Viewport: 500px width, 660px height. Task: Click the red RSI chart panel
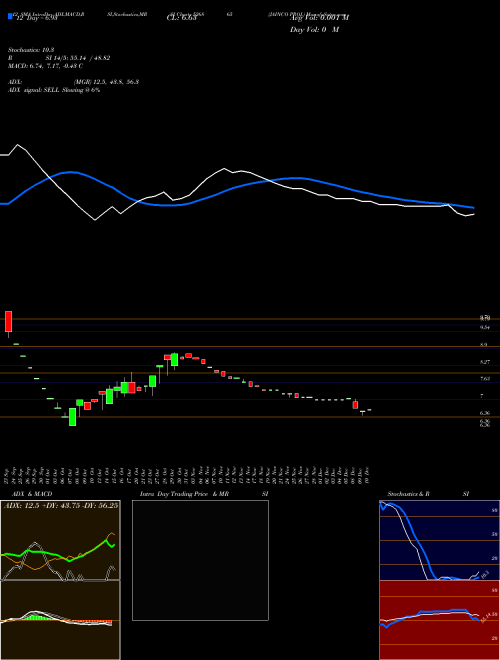pos(439,620)
